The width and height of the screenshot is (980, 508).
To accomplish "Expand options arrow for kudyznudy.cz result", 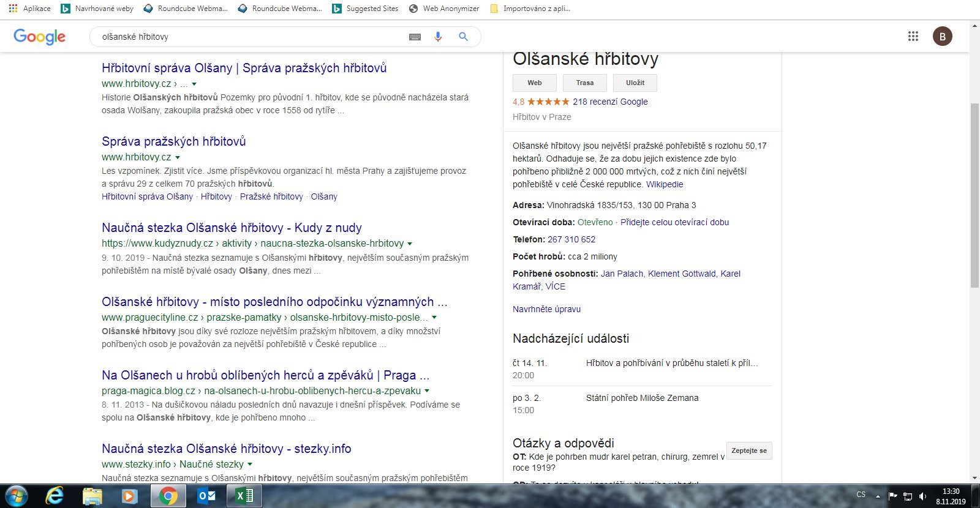I will pos(410,244).
